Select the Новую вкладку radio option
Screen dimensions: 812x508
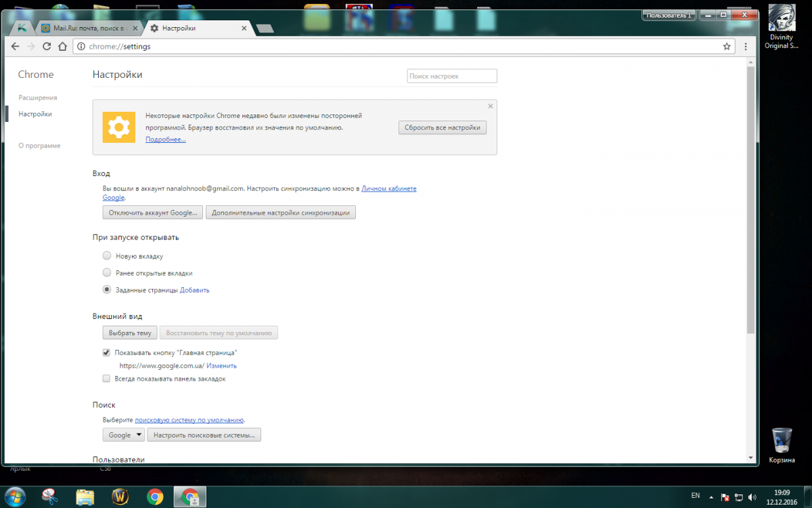coord(107,256)
